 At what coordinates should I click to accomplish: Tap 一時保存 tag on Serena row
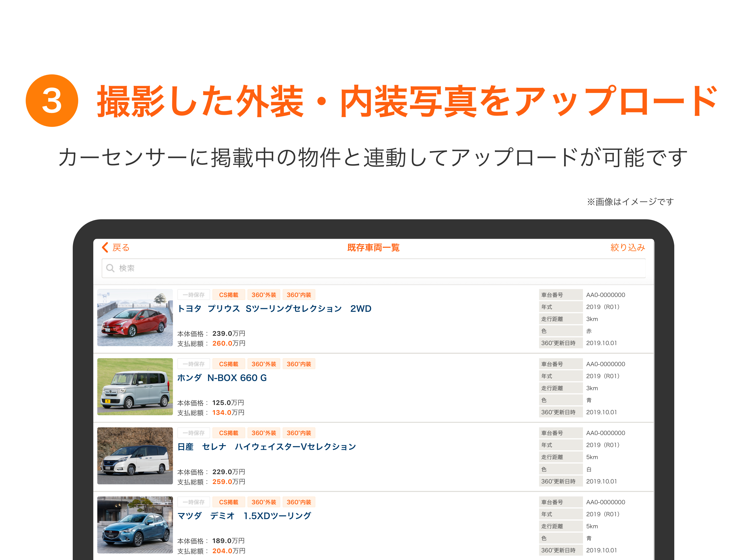pos(194,433)
